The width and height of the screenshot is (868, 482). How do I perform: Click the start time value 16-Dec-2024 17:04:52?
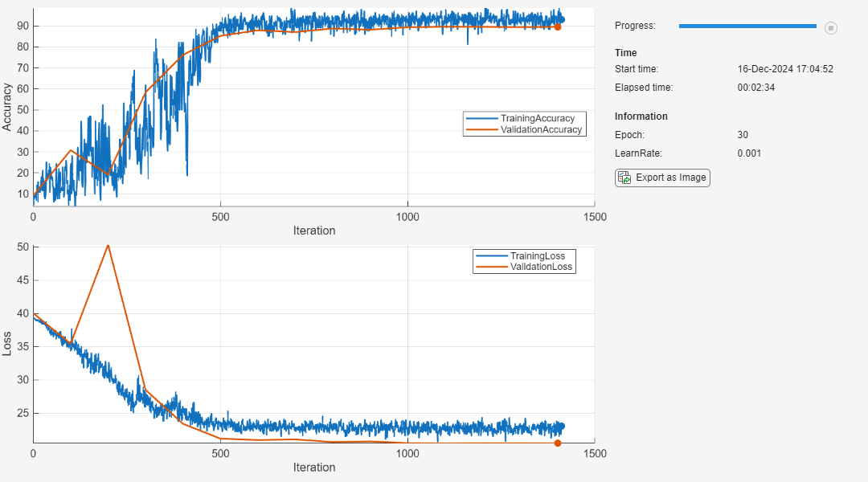[x=785, y=69]
